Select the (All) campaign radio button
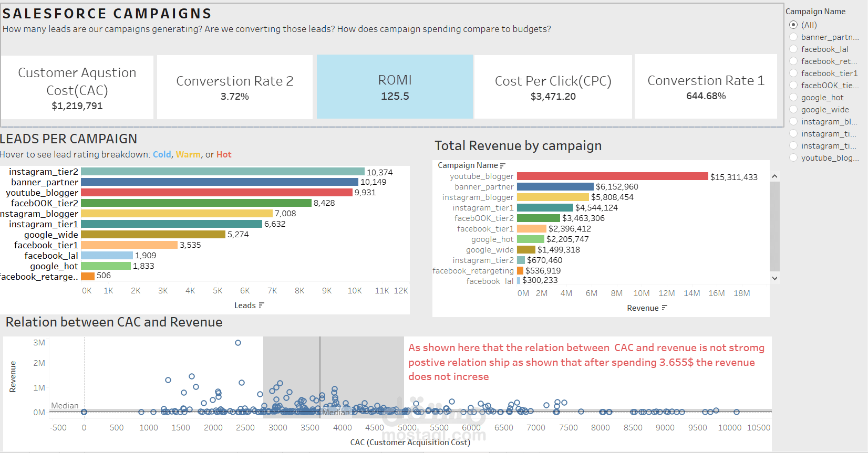This screenshot has height=453, width=868. (x=793, y=25)
